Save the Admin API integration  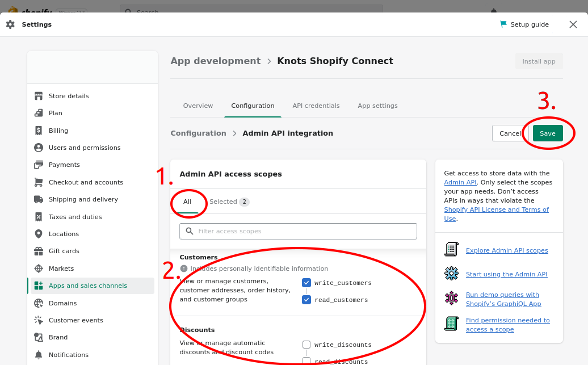[x=548, y=133]
